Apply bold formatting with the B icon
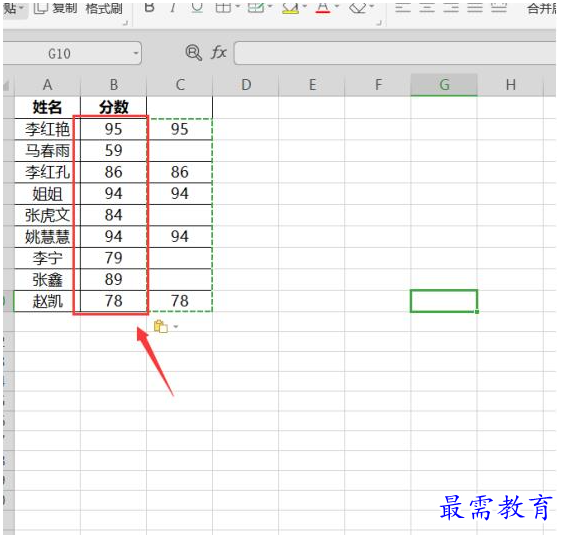561x539 pixels. click(x=150, y=8)
